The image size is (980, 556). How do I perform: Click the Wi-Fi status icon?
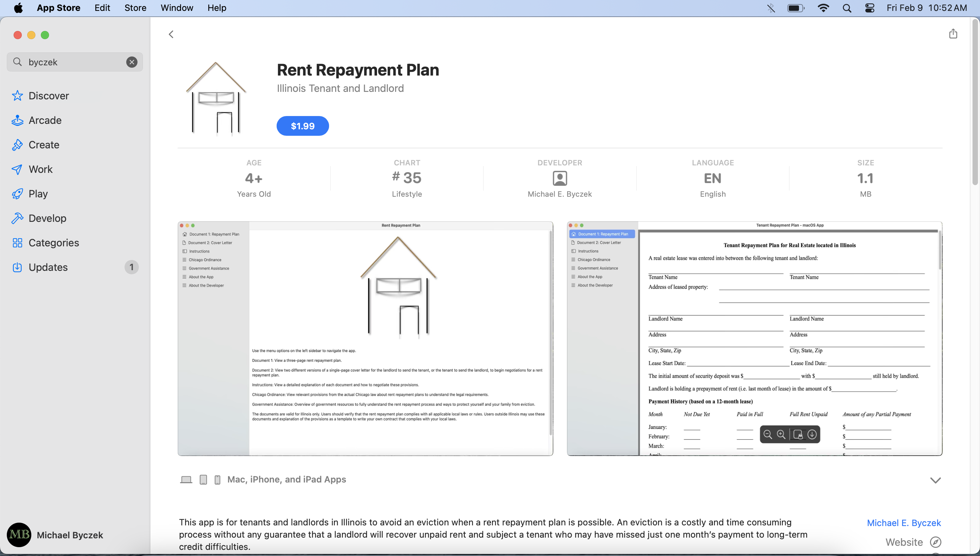(823, 8)
